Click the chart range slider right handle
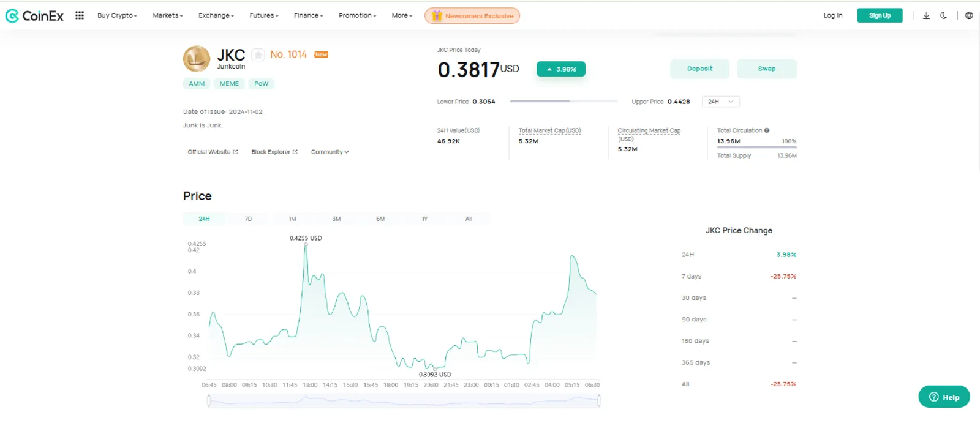Image resolution: width=980 pixels, height=434 pixels. (x=599, y=400)
